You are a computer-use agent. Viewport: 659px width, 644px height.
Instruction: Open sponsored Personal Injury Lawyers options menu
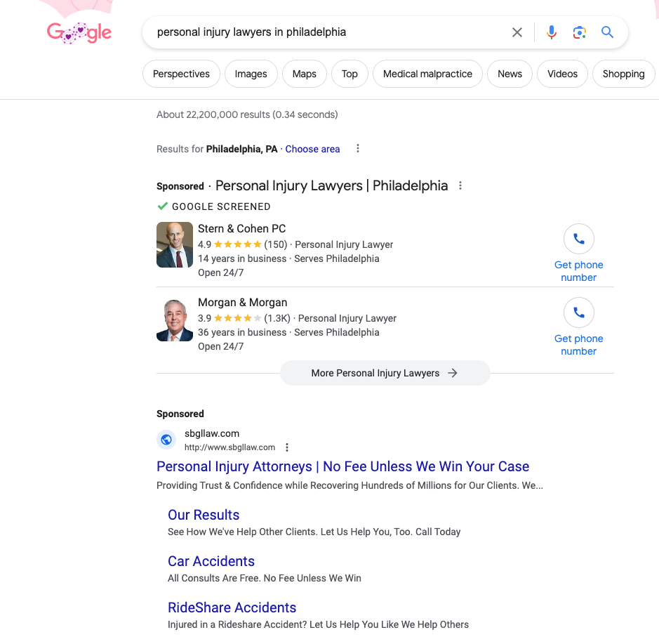pos(460,186)
